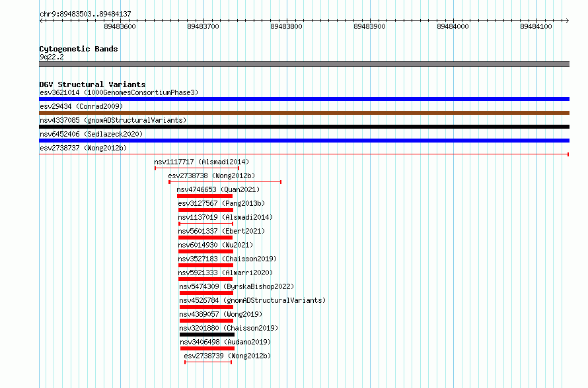Click the red bar under nsv5601337 (Ebert2021)
This screenshot has height=388, width=588.
pyautogui.click(x=205, y=238)
